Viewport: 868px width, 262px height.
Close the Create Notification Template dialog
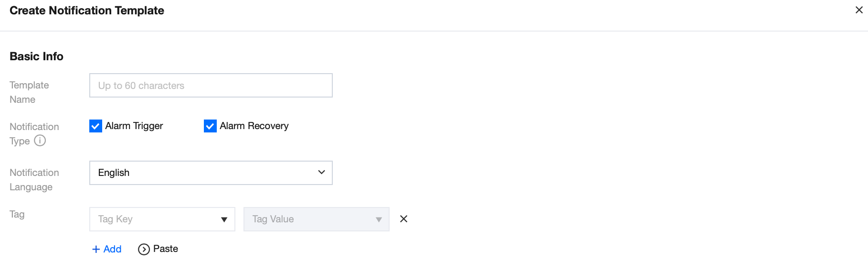[x=858, y=10]
